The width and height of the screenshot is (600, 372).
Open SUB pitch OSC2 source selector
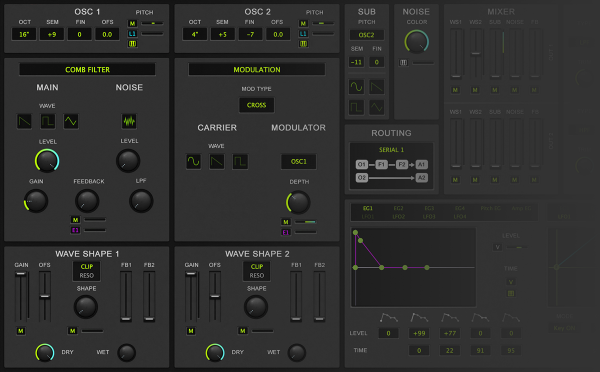tap(366, 35)
